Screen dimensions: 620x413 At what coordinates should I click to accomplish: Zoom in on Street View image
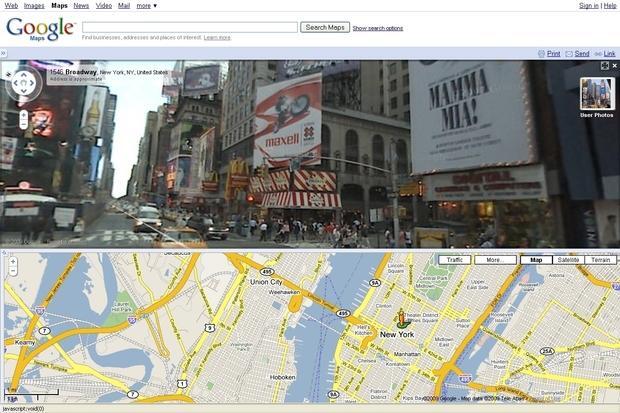[x=24, y=115]
